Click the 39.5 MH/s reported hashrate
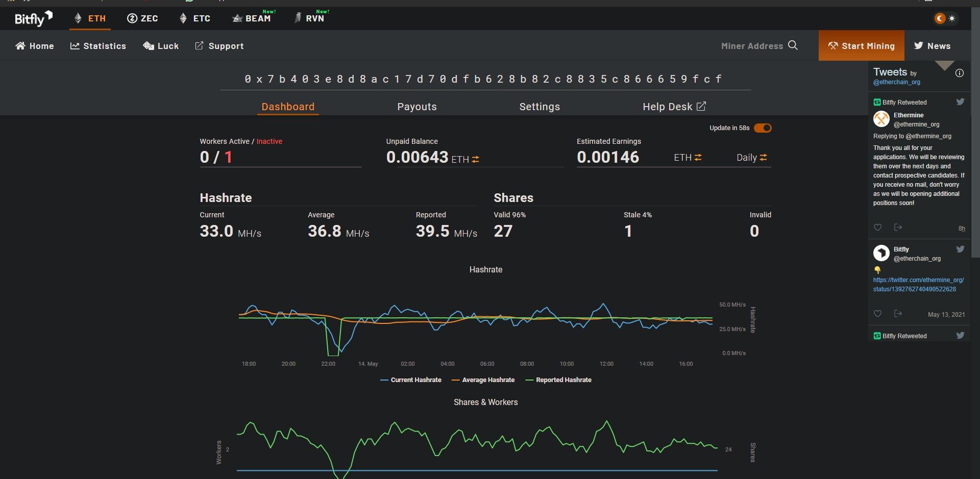 pyautogui.click(x=447, y=231)
